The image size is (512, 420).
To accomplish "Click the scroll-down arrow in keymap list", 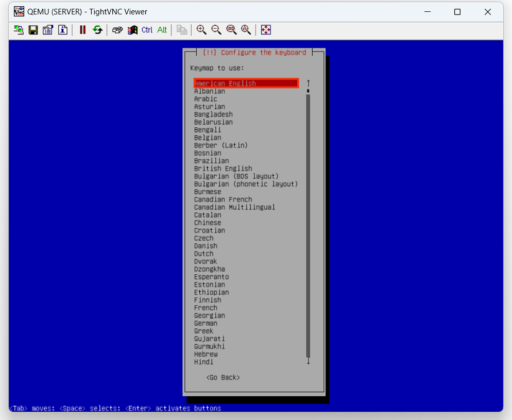I will point(308,361).
